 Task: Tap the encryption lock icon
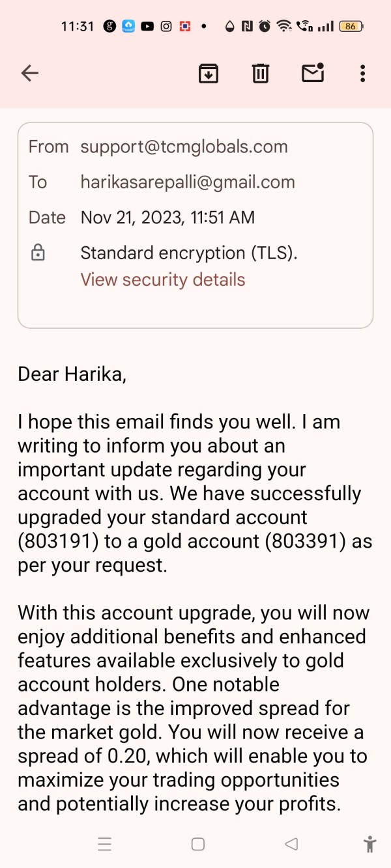[38, 253]
